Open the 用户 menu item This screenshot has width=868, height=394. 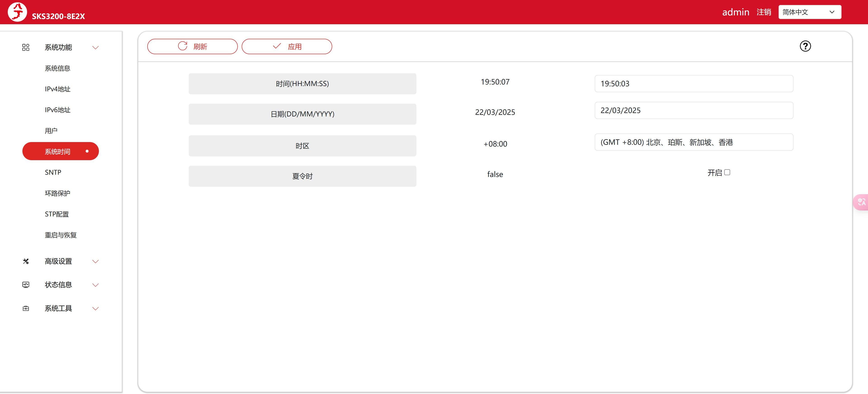pos(51,131)
